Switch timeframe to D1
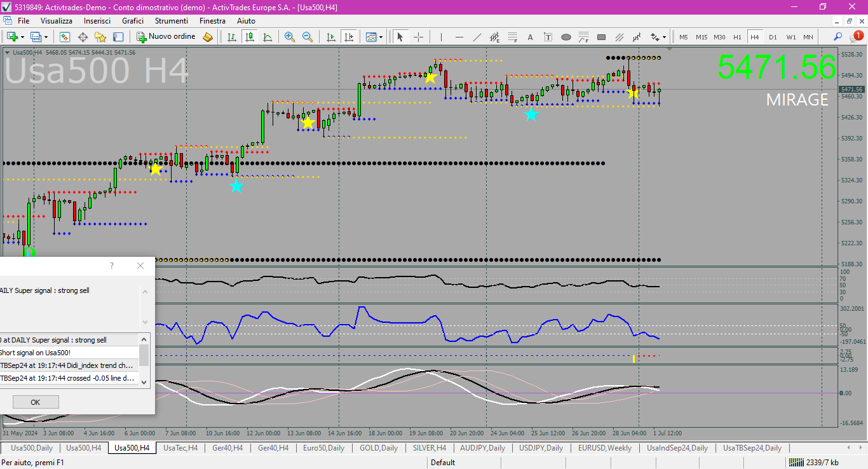Viewport: 868px width, 469px height. pos(773,37)
